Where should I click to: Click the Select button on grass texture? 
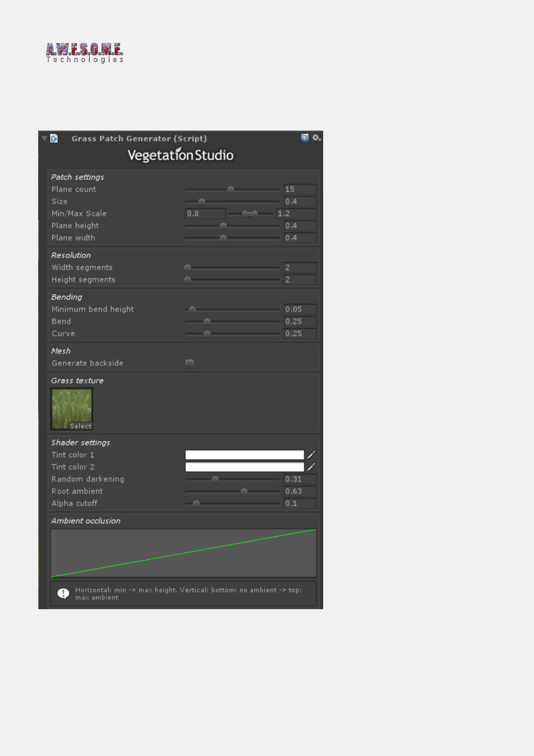pyautogui.click(x=81, y=426)
